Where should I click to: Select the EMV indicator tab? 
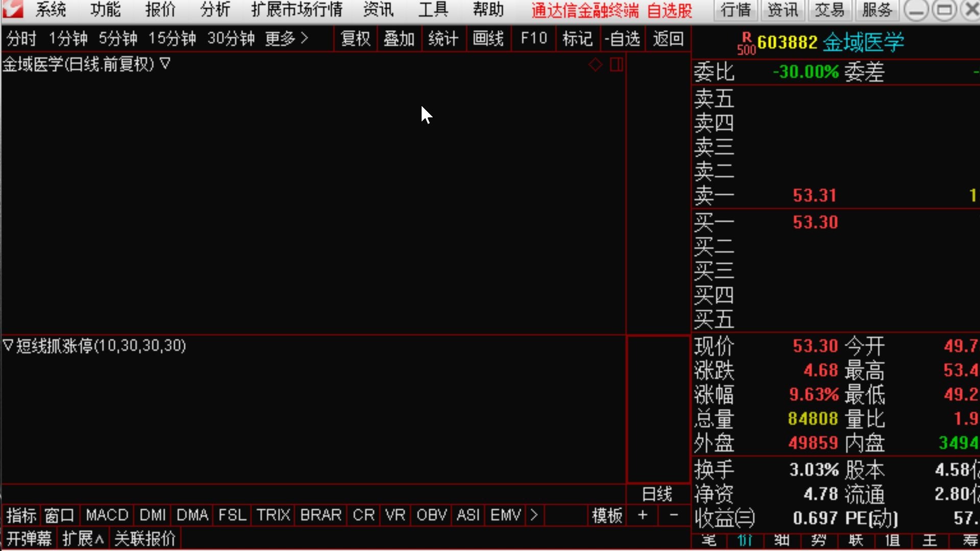point(505,515)
